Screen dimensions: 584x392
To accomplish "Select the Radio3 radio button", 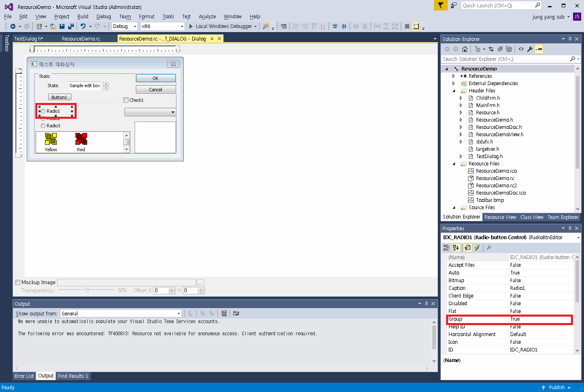I will pos(43,126).
